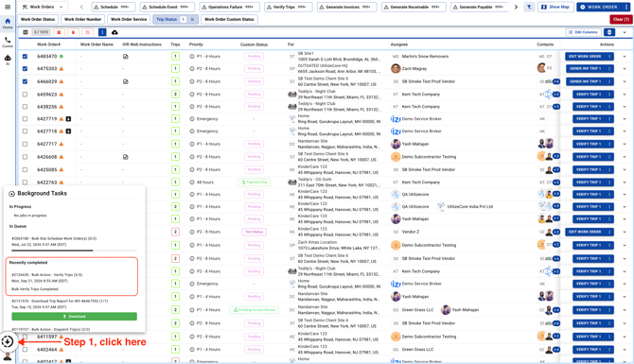Click the green Download button in Background Tasks
Screen dimensions: 634x364
[x=75, y=317]
